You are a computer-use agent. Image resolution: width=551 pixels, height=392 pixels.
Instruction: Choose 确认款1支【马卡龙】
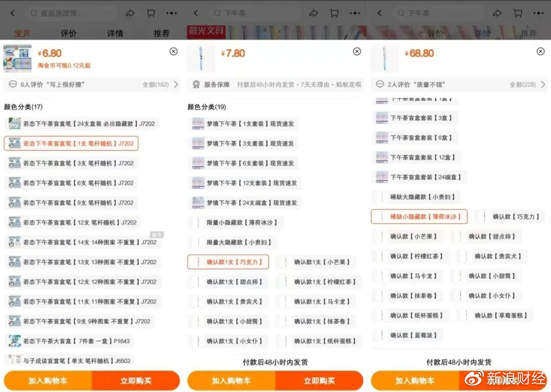coord(316,301)
